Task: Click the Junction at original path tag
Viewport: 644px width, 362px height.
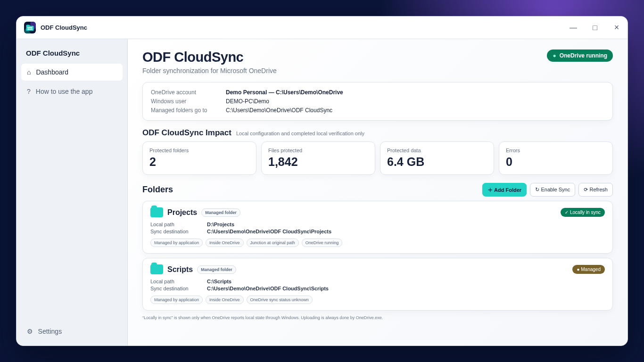Action: click(x=272, y=243)
